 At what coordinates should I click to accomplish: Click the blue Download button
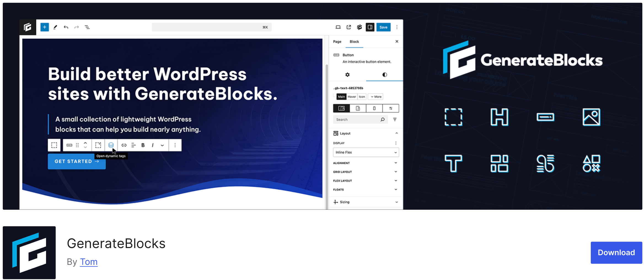[616, 252]
